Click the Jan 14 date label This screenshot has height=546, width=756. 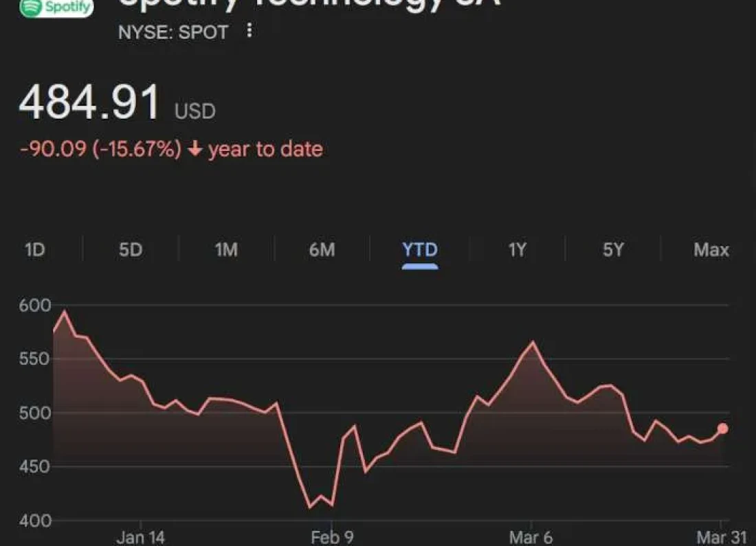click(x=140, y=538)
